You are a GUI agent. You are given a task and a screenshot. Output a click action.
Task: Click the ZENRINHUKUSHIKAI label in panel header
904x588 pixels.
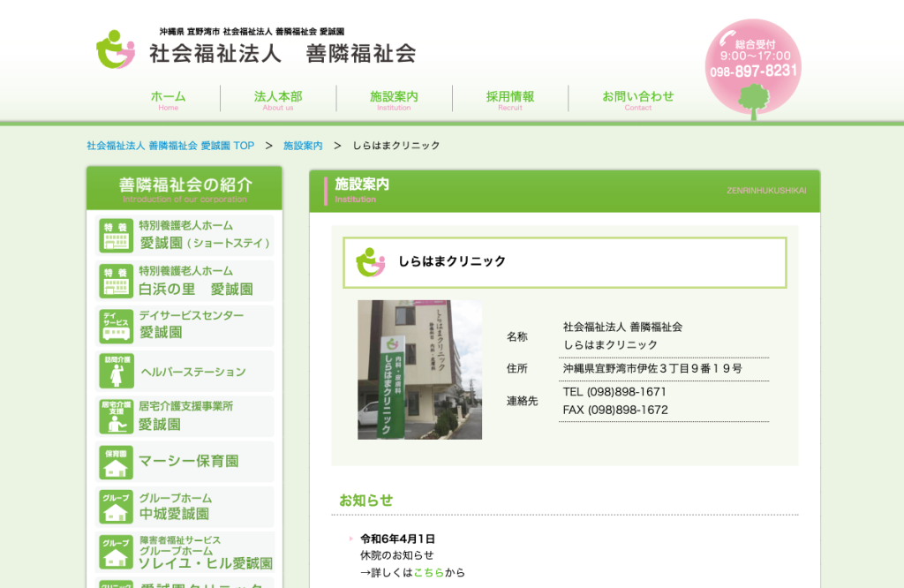[x=766, y=190]
